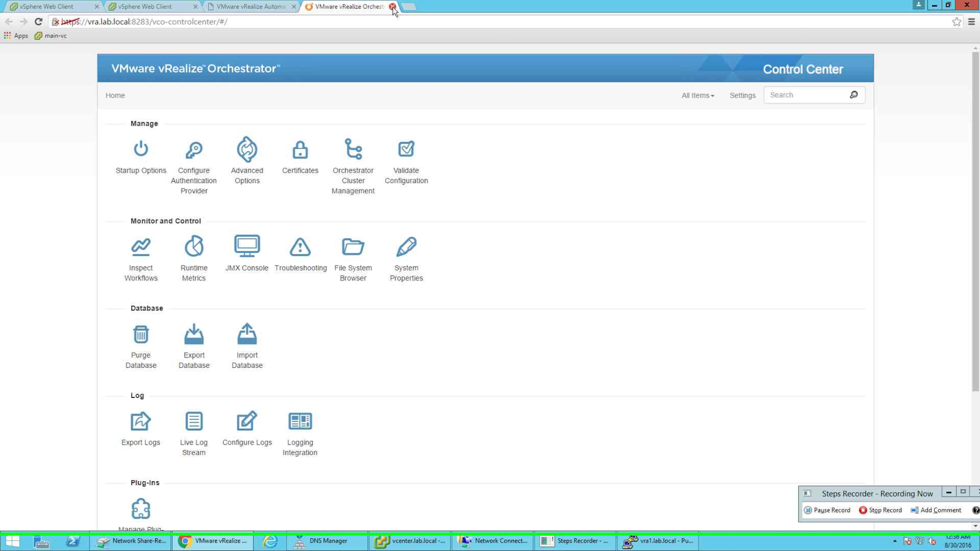This screenshot has height=551, width=980.
Task: Open System Properties
Action: [x=406, y=260]
